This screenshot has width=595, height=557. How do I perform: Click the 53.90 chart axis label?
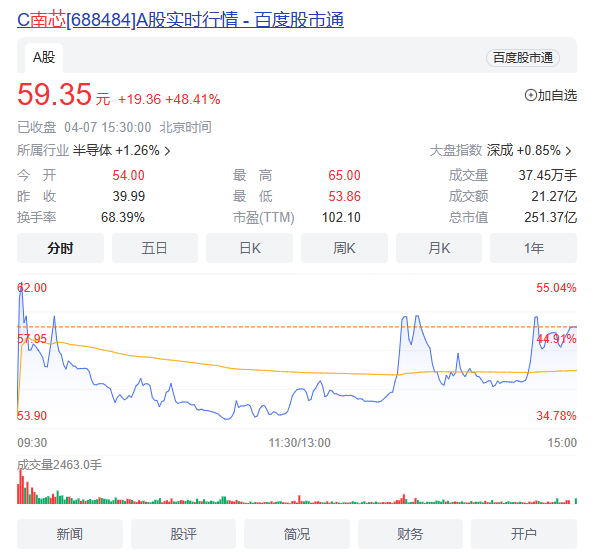(32, 415)
